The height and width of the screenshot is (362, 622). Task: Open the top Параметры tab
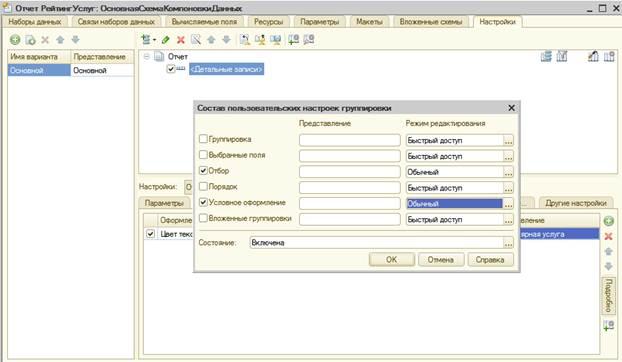click(320, 22)
